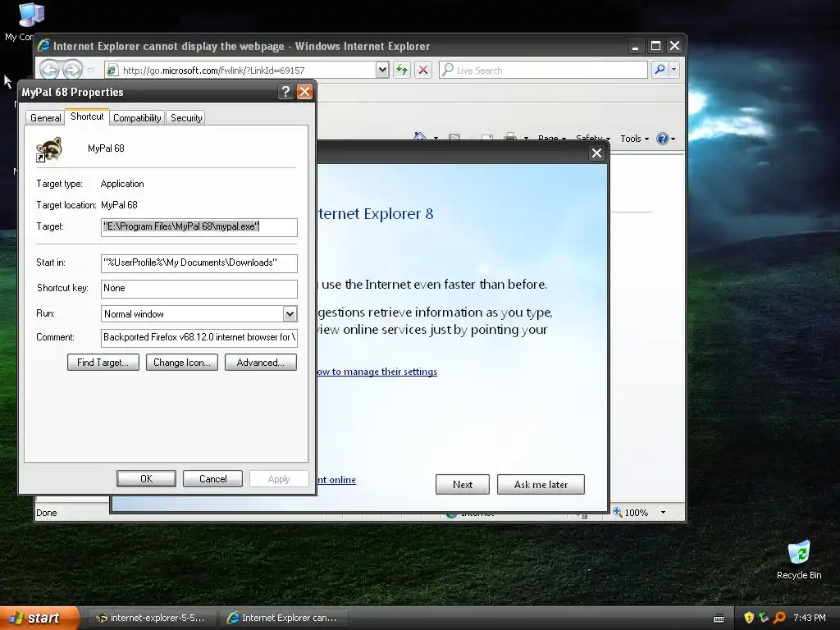The width and height of the screenshot is (840, 630).
Task: Click the MyPal raccoon shortcut icon
Action: click(48, 149)
